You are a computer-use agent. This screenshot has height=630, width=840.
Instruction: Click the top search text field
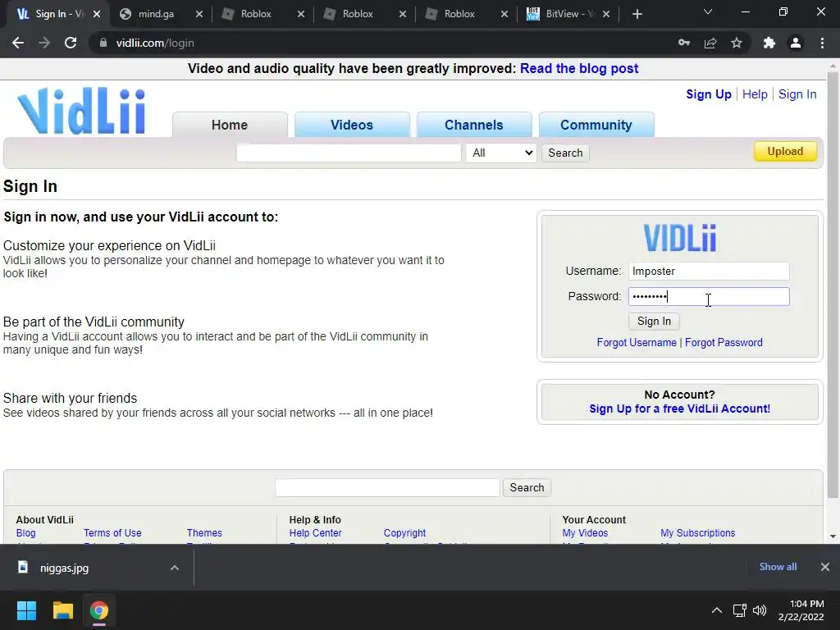[349, 153]
